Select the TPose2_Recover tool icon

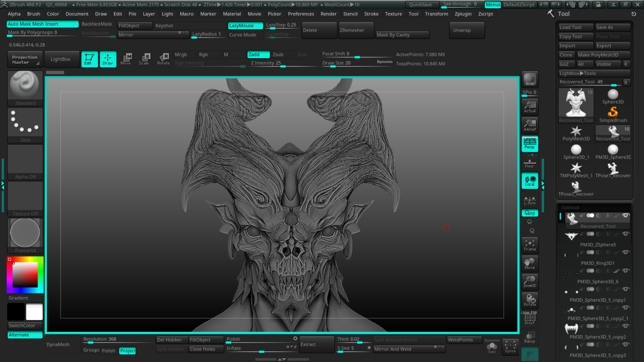point(576,188)
